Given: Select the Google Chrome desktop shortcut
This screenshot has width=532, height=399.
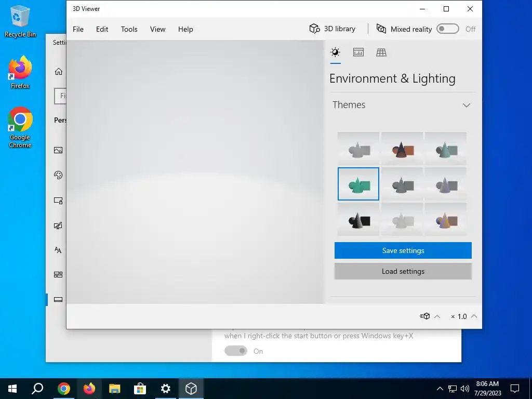Looking at the screenshot, I should [20, 127].
